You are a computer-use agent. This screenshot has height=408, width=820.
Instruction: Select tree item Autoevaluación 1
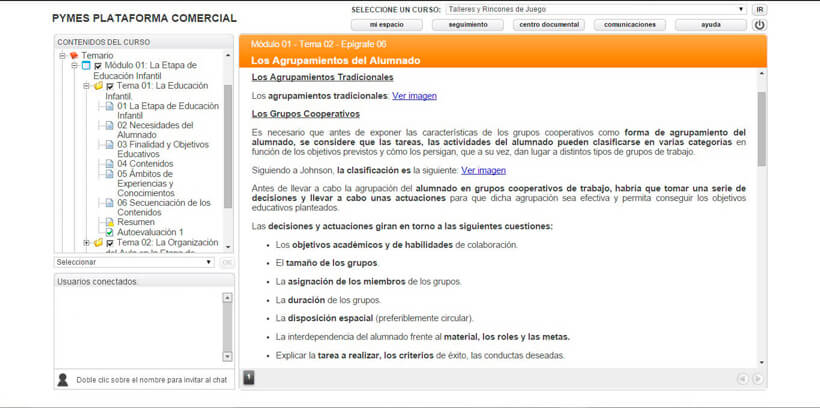point(150,232)
